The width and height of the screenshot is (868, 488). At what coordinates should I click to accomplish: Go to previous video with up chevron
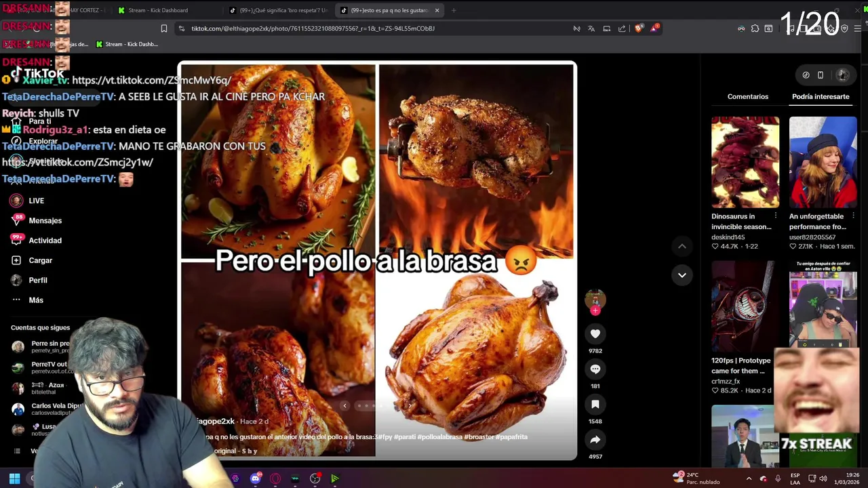[682, 246]
